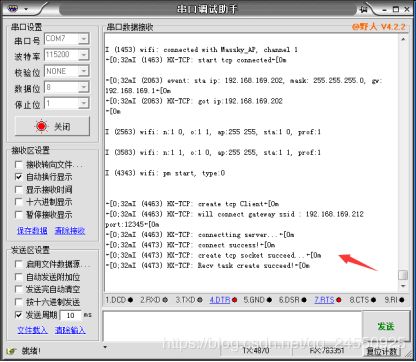
Task: Open 停止位 1 dropdown
Action: (84, 103)
